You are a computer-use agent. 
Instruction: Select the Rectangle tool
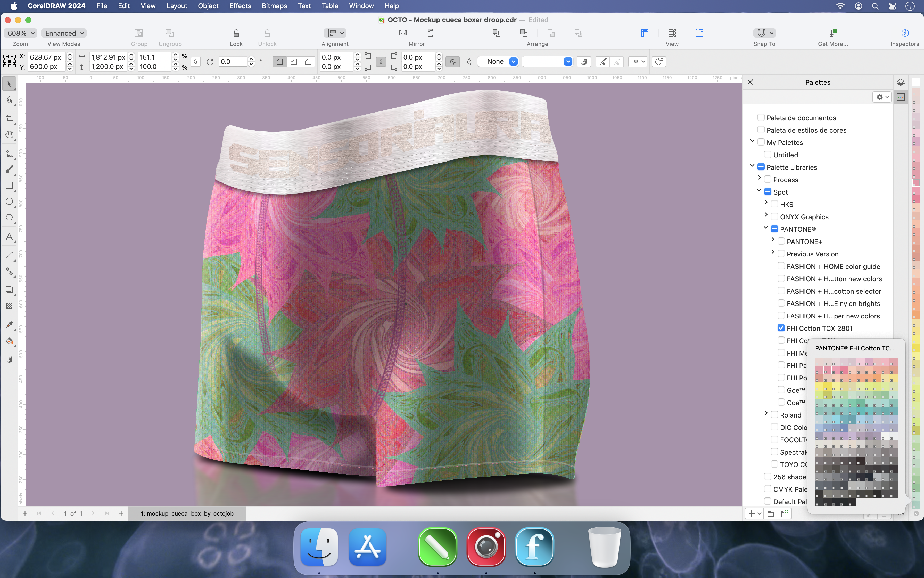(9, 186)
